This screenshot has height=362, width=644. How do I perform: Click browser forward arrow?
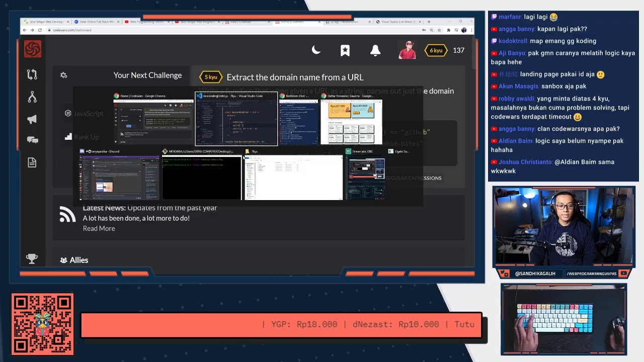coord(32,30)
